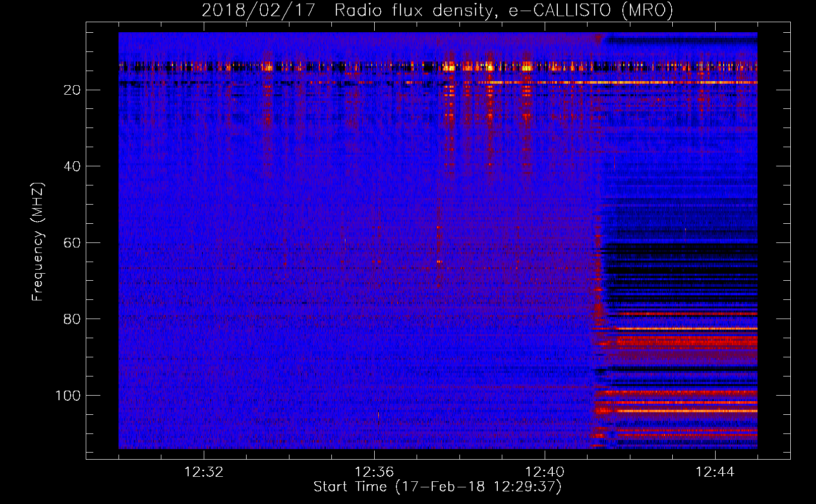This screenshot has width=816, height=504.
Task: Click the 40 MHz frequency tick label
Action: tap(73, 166)
